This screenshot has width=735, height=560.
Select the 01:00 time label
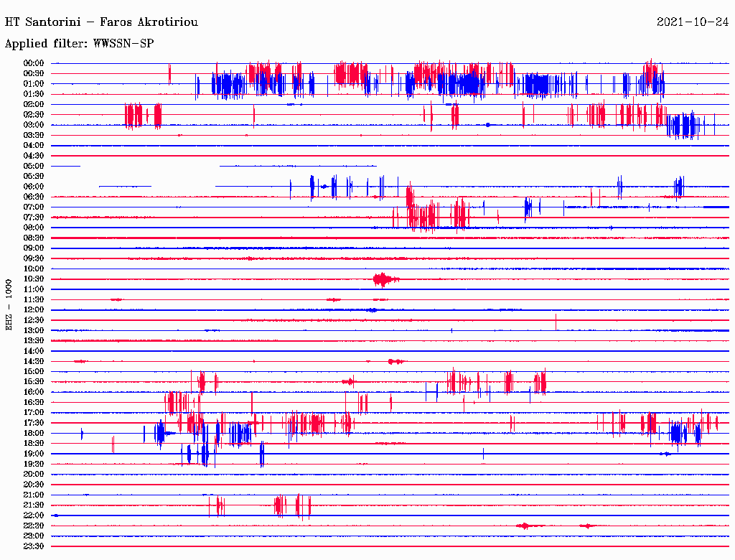coord(34,84)
